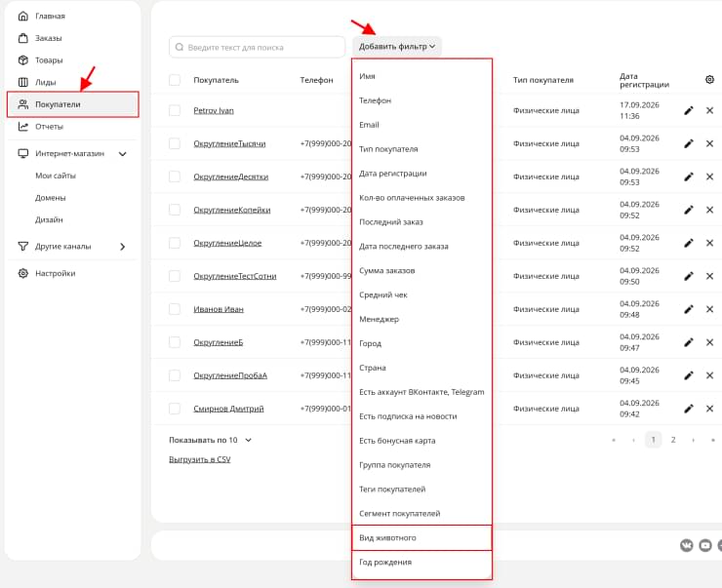
Task: Delete ОкруглениеДесятки with X icon
Action: pyautogui.click(x=709, y=176)
